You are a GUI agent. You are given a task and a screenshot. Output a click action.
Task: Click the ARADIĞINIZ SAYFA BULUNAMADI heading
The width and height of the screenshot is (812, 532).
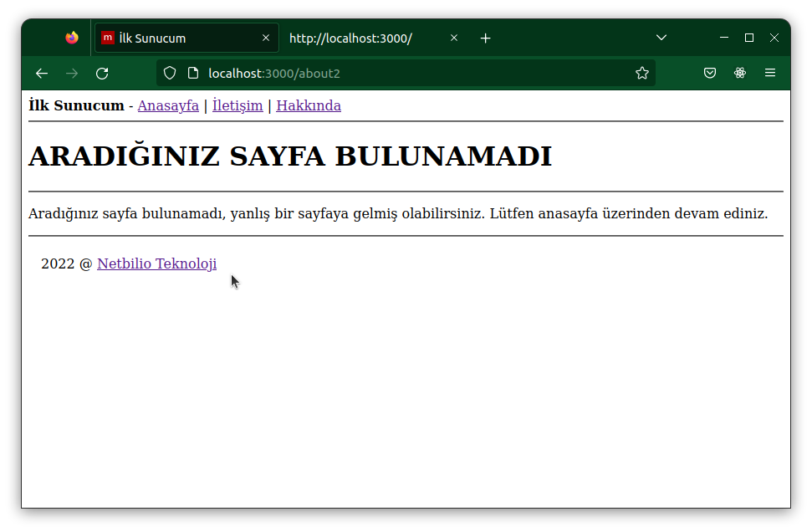point(290,156)
